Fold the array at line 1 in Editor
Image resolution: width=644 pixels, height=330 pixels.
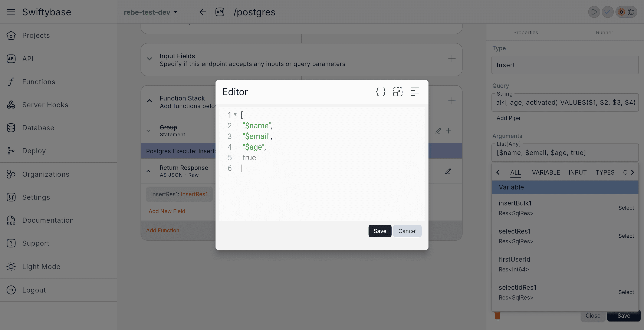pyautogui.click(x=235, y=115)
